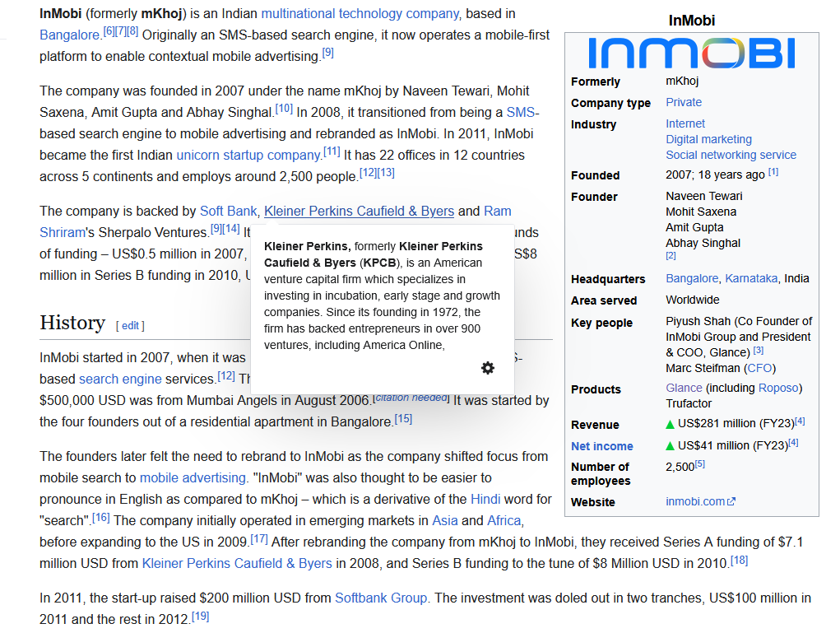
Task: Click external link icon beside inmobi.com
Action: [x=731, y=501]
